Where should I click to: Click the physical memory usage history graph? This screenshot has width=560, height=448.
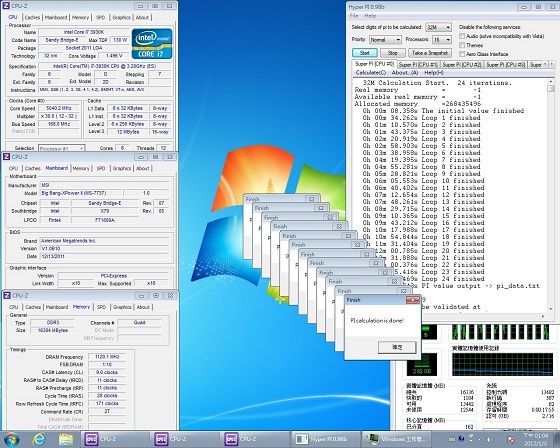coord(502,364)
